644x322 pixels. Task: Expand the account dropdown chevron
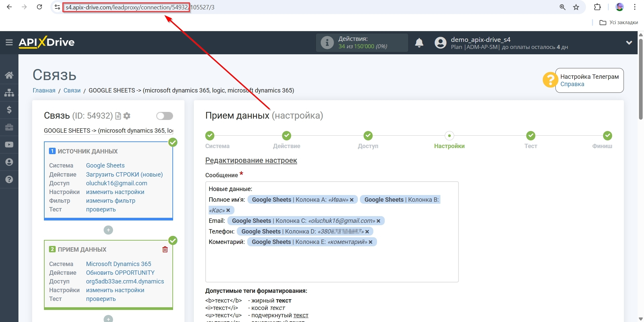tap(629, 43)
